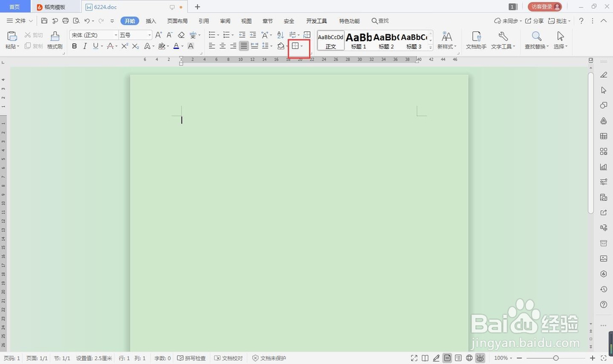Switch to the 插入 ribbon tab
This screenshot has height=364, width=613.
(x=151, y=20)
